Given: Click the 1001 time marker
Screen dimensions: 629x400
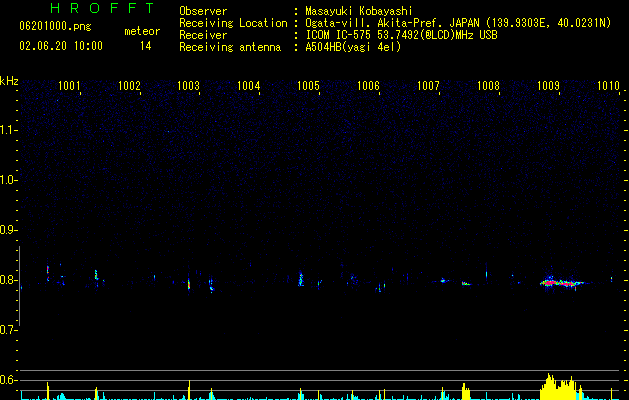Looking at the screenshot, I should (x=69, y=86).
